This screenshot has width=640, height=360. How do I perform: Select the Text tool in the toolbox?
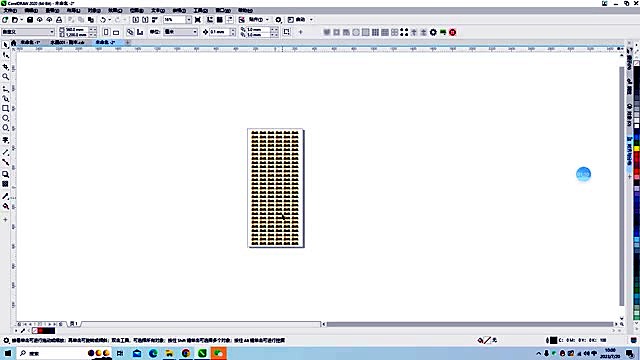5,140
